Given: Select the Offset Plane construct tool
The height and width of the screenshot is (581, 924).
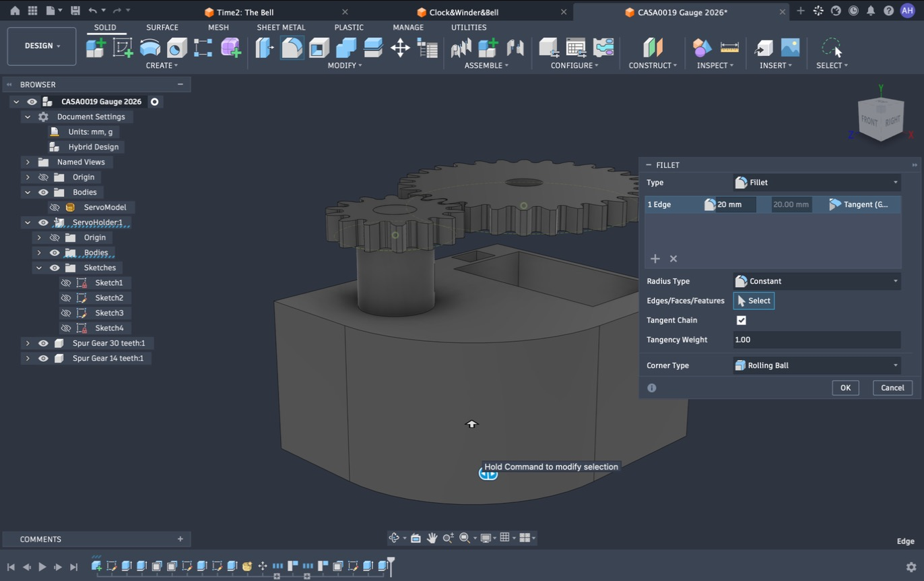Looking at the screenshot, I should [x=653, y=48].
